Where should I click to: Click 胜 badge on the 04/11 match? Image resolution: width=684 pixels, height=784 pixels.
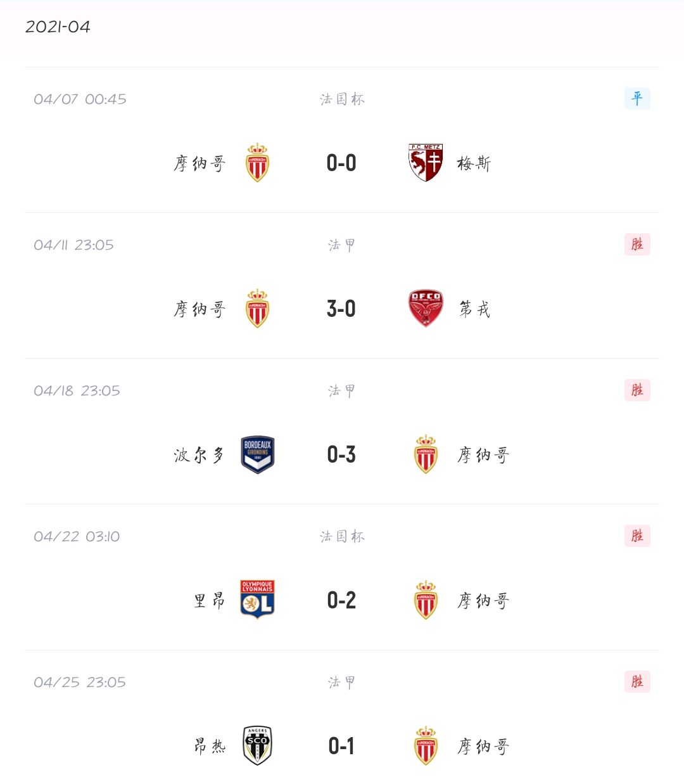637,244
